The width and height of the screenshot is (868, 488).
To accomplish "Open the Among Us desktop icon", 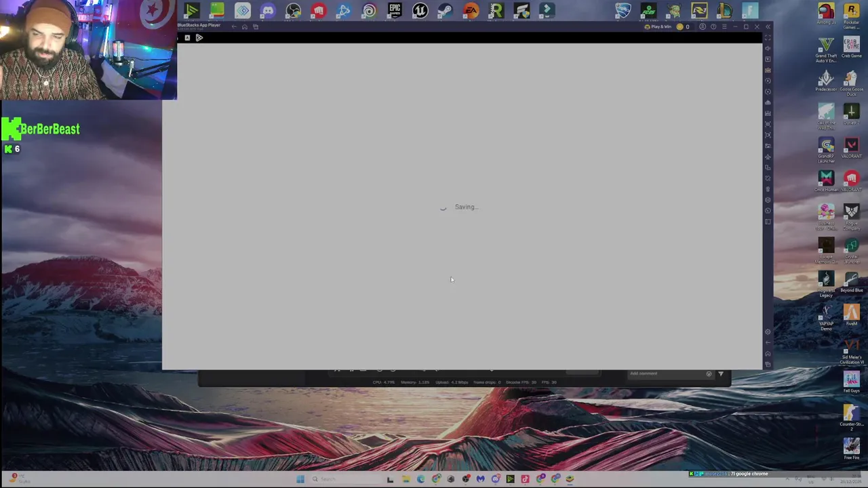I will point(826,14).
